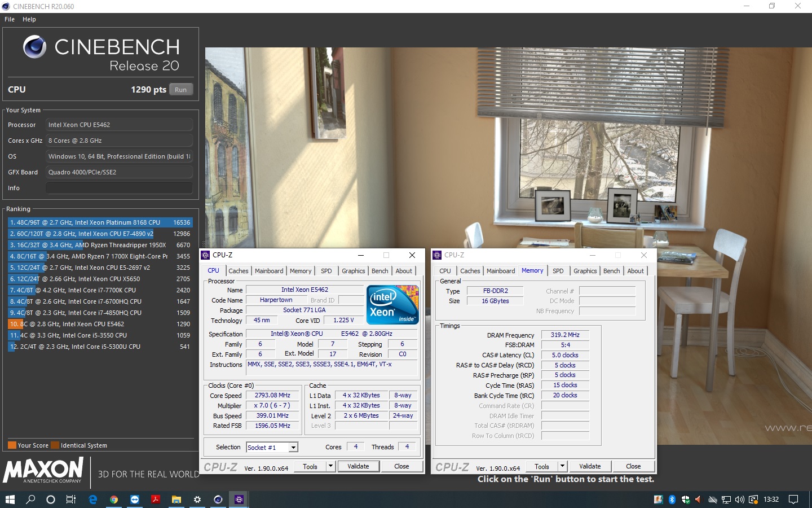Screen dimensions: 812x508
Task: Switch to CPU-Z taskbar icon
Action: pos(239,500)
